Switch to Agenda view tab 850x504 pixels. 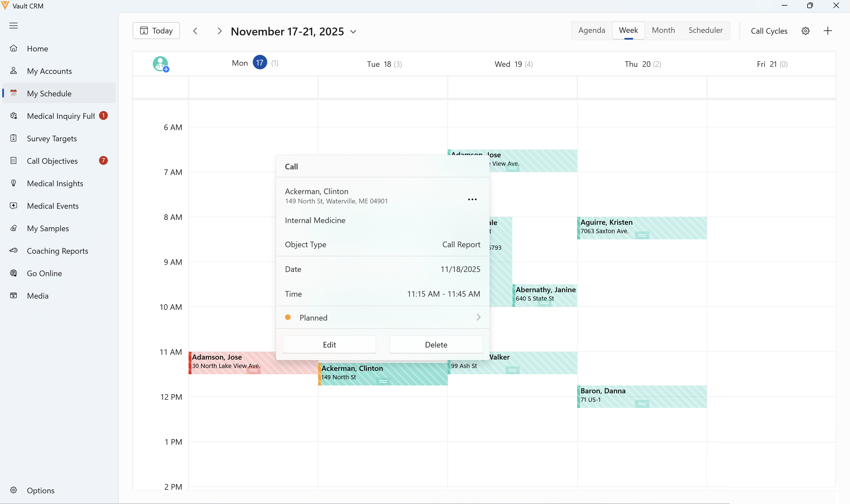pyautogui.click(x=591, y=30)
